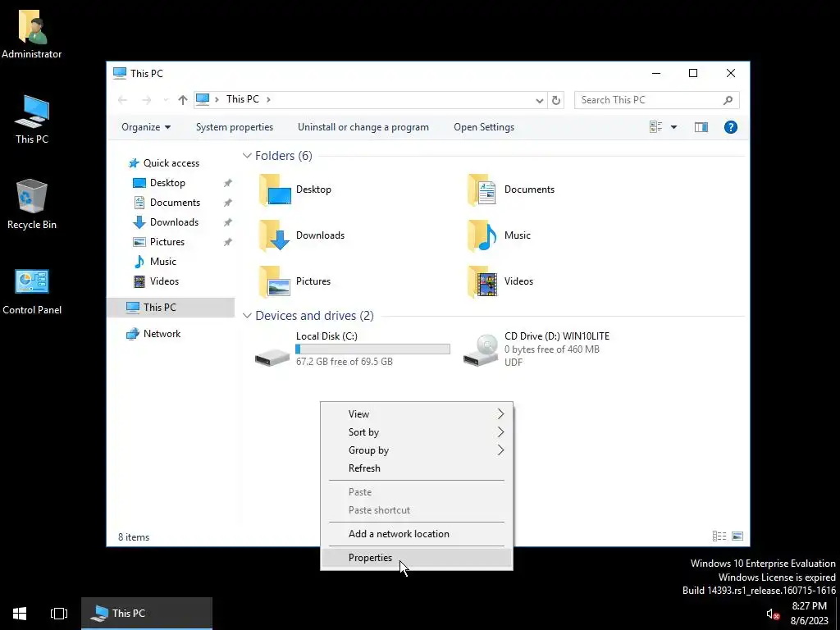The image size is (840, 630).
Task: Select CD Drive (D:) WIN10LITE
Action: (536, 349)
